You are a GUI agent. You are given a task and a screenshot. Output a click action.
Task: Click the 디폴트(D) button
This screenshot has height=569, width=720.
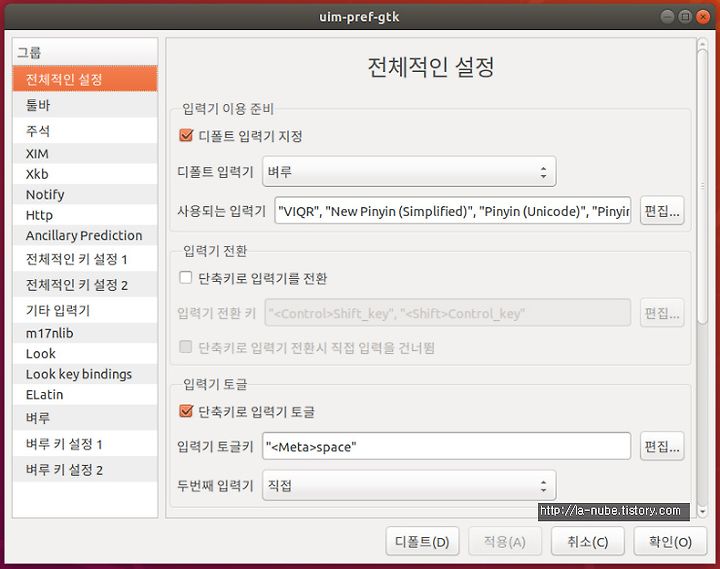(422, 541)
